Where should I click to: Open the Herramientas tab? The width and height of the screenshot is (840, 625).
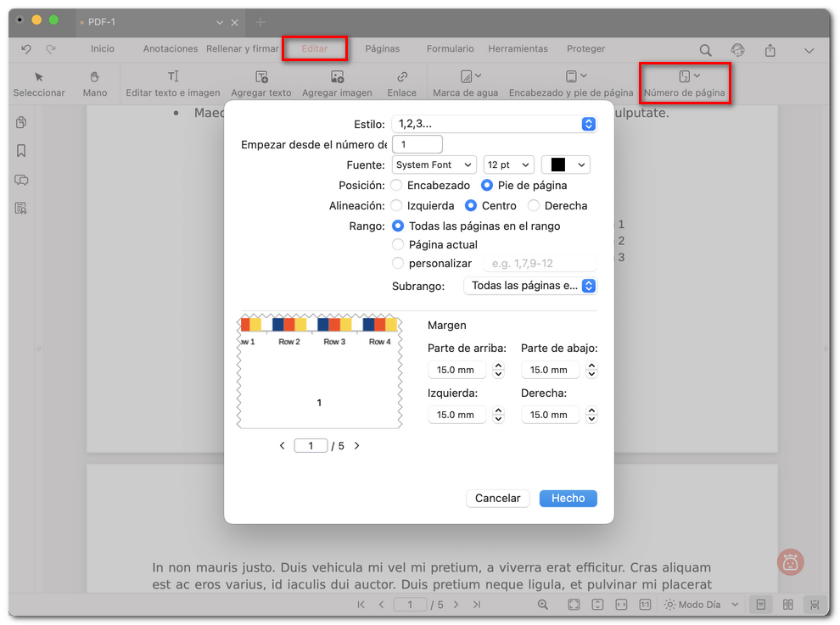[518, 49]
